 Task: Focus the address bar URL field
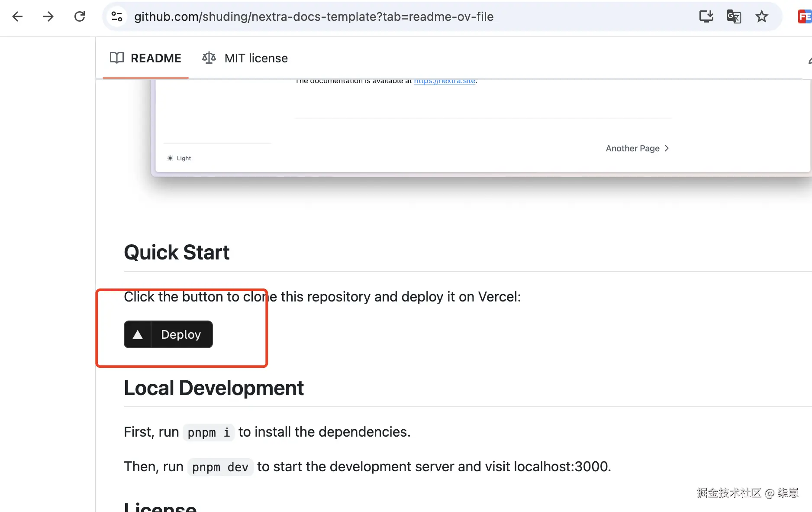click(x=313, y=17)
